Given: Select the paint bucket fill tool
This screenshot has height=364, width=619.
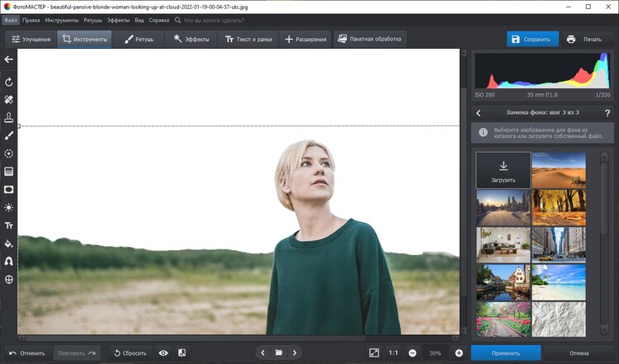Looking at the screenshot, I should click(x=9, y=243).
